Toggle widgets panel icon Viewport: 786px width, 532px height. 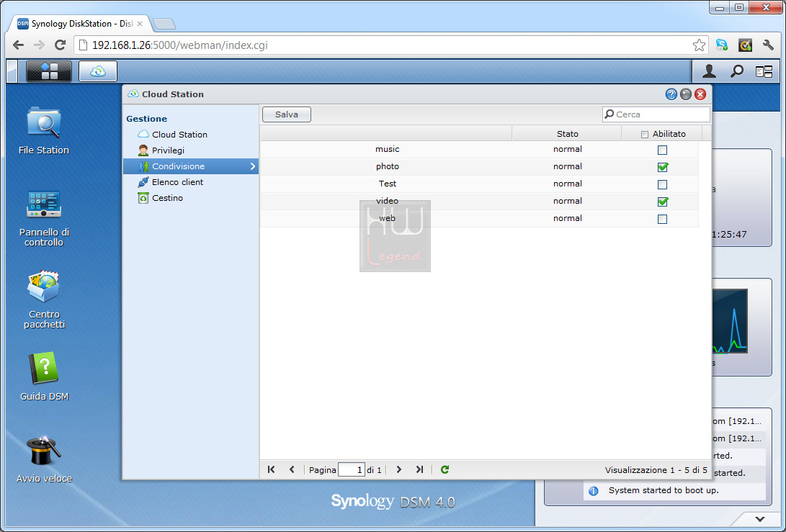[764, 72]
